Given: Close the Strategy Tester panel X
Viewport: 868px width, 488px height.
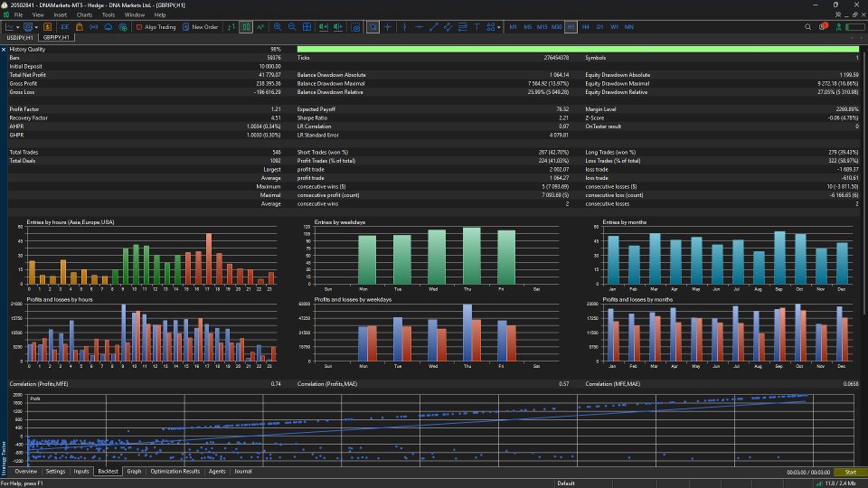Looking at the screenshot, I should click(4, 49).
